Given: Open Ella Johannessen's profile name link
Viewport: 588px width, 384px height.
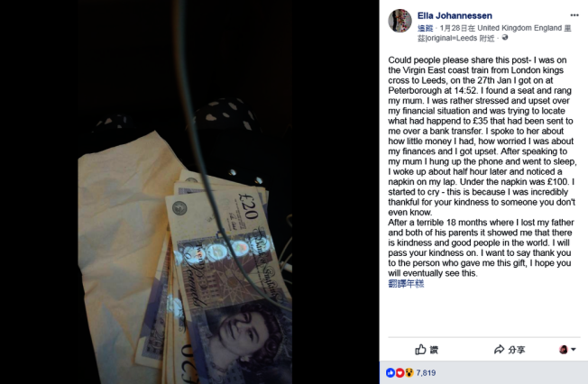Looking at the screenshot, I should (x=455, y=15).
